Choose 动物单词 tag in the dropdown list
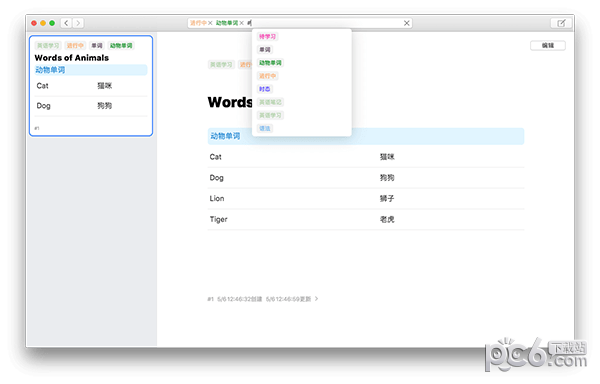The image size is (600, 384). (x=270, y=63)
